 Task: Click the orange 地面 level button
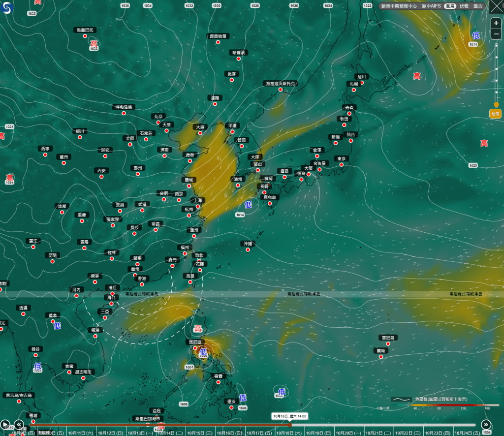496,114
